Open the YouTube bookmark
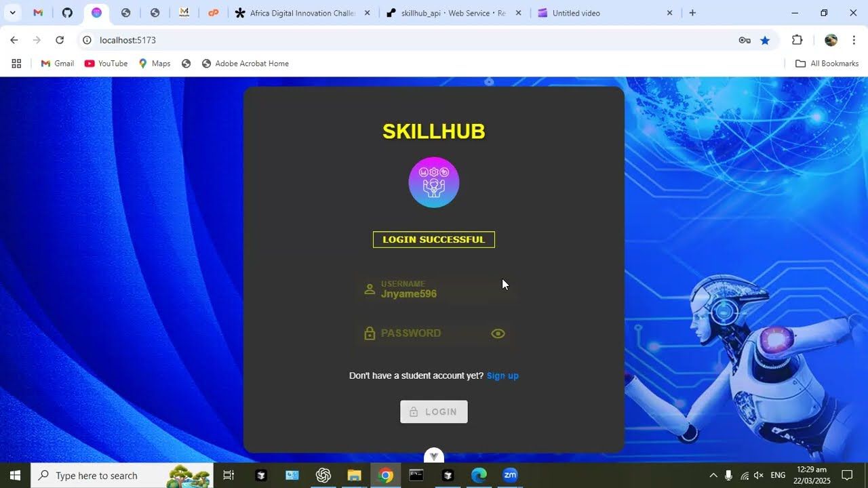The height and width of the screenshot is (488, 868). [x=106, y=64]
